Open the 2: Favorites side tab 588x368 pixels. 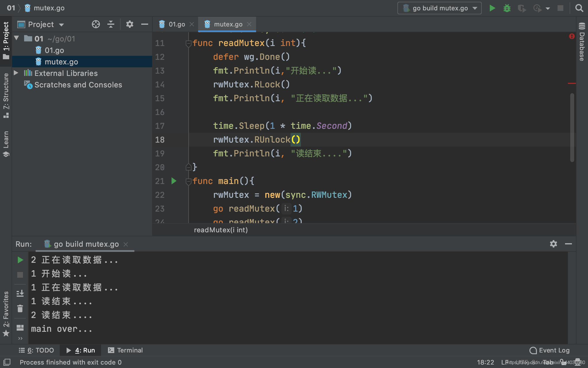(x=6, y=313)
